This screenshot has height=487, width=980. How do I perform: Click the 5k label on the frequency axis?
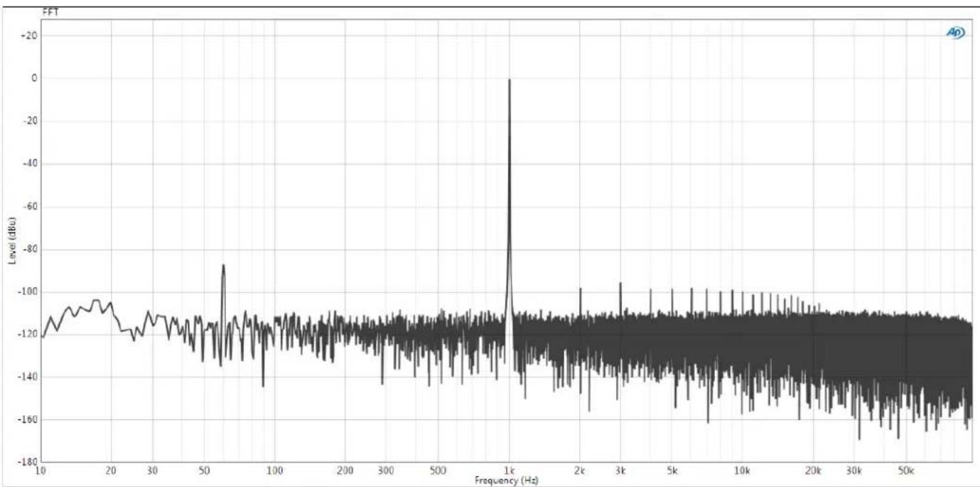tap(672, 471)
